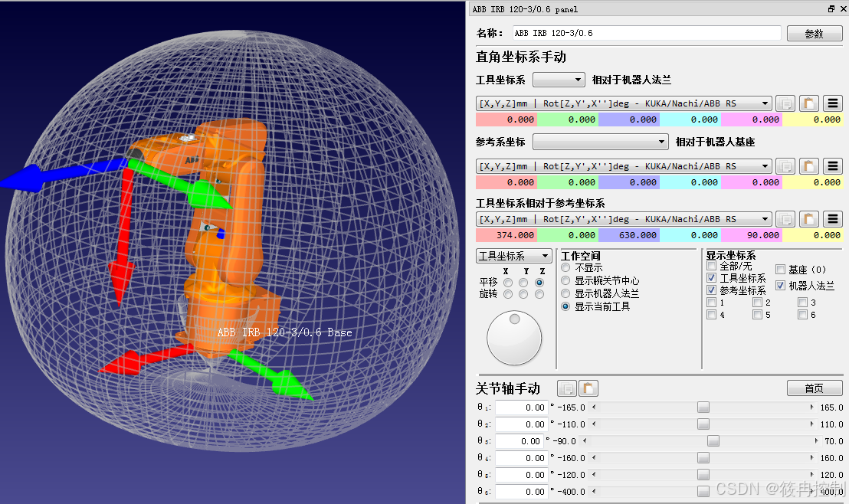Click left arrow of θ1 joint slider
The image size is (849, 504).
tap(594, 407)
